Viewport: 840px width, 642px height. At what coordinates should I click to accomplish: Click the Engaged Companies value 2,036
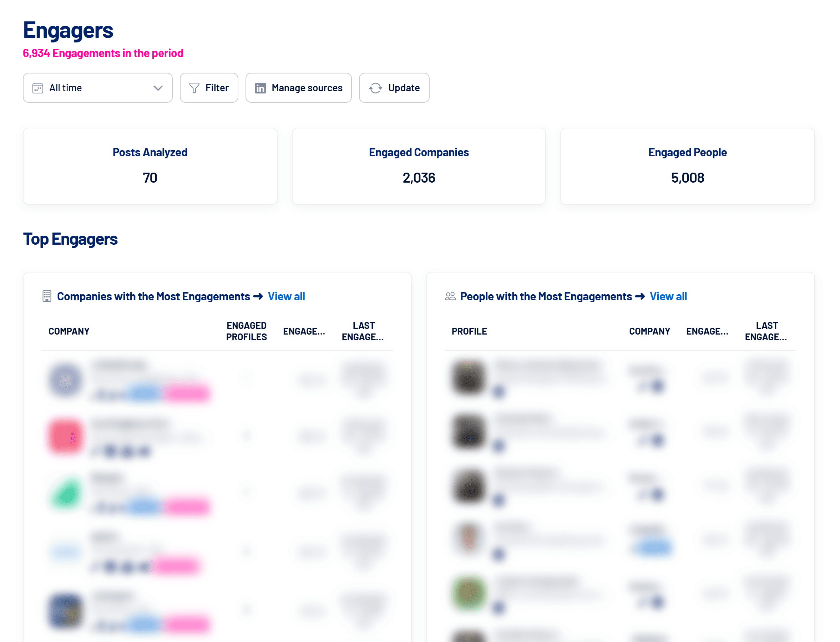coord(419,178)
